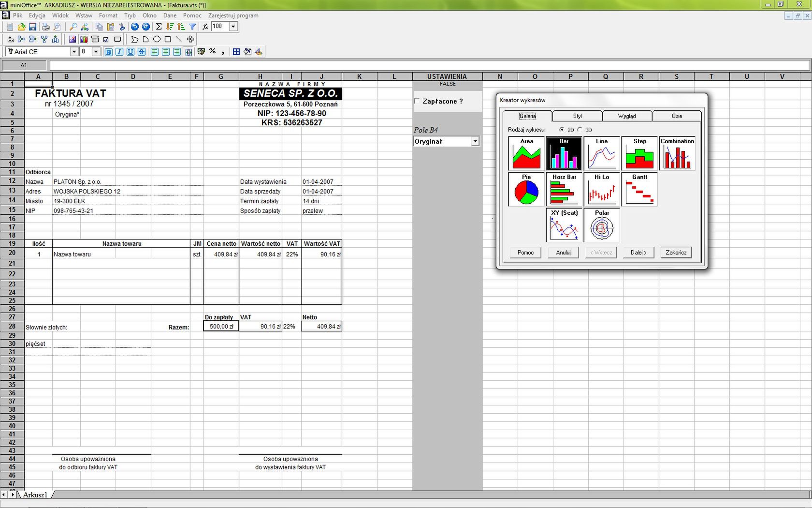Open the Oryginał dropdown under Pole B4
This screenshot has width=812, height=508.
tap(476, 141)
